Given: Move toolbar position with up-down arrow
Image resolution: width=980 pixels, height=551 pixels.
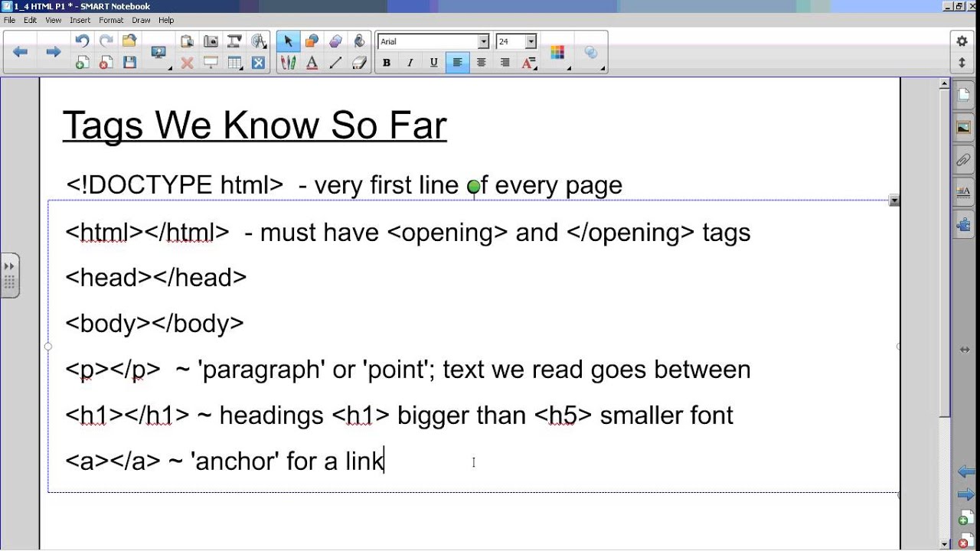Looking at the screenshot, I should point(962,63).
